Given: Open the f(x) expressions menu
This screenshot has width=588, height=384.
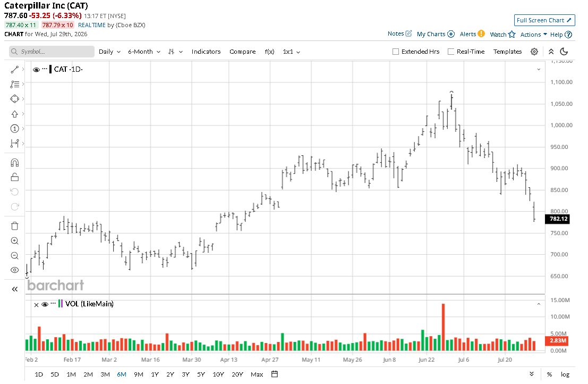Looking at the screenshot, I should point(269,52).
